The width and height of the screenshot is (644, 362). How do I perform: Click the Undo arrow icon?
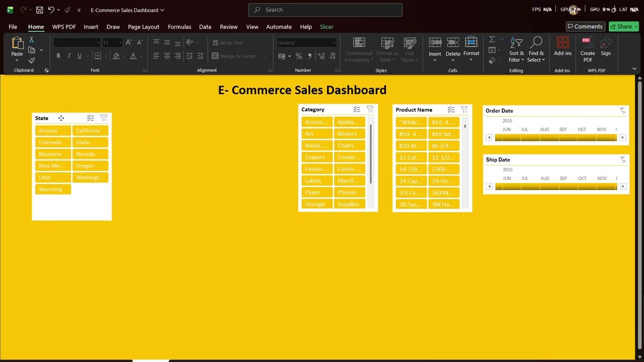pos(51,10)
